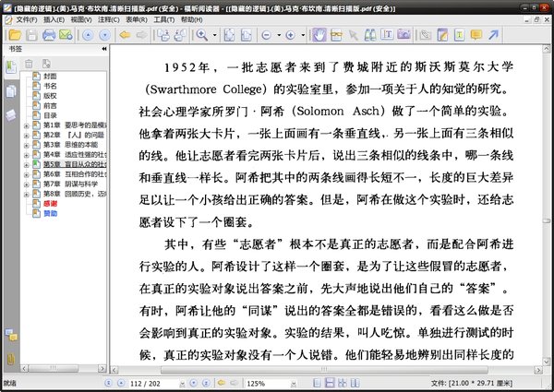Go to the 感谢 bookmark
The height and width of the screenshot is (392, 554).
coord(52,205)
